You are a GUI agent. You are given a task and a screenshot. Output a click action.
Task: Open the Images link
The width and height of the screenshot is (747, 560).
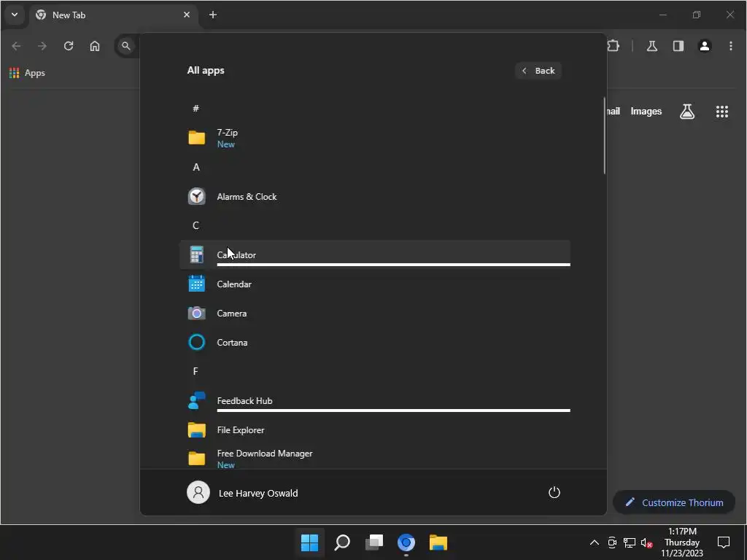(646, 112)
